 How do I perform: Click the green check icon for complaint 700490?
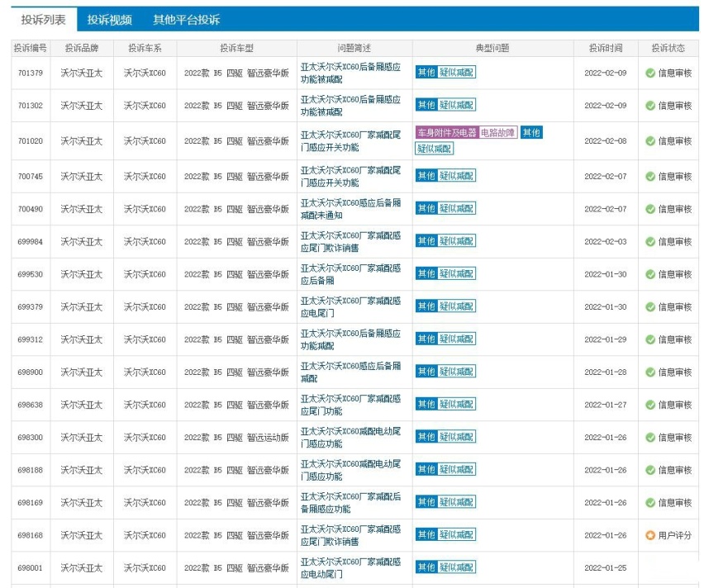point(650,209)
